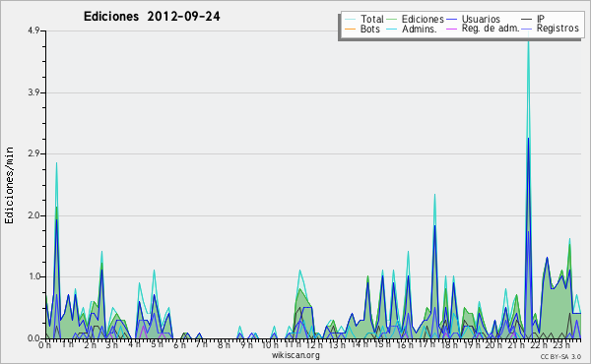Click the Bots legend orange line
The height and width of the screenshot is (364, 591).
click(x=350, y=29)
